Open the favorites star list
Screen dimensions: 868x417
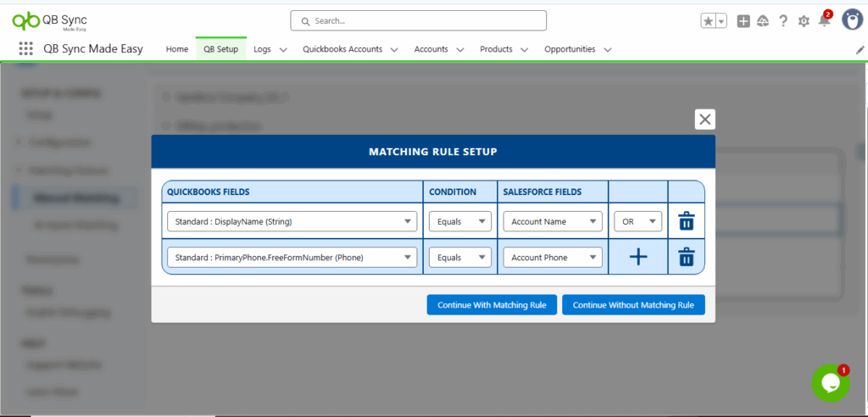click(714, 21)
